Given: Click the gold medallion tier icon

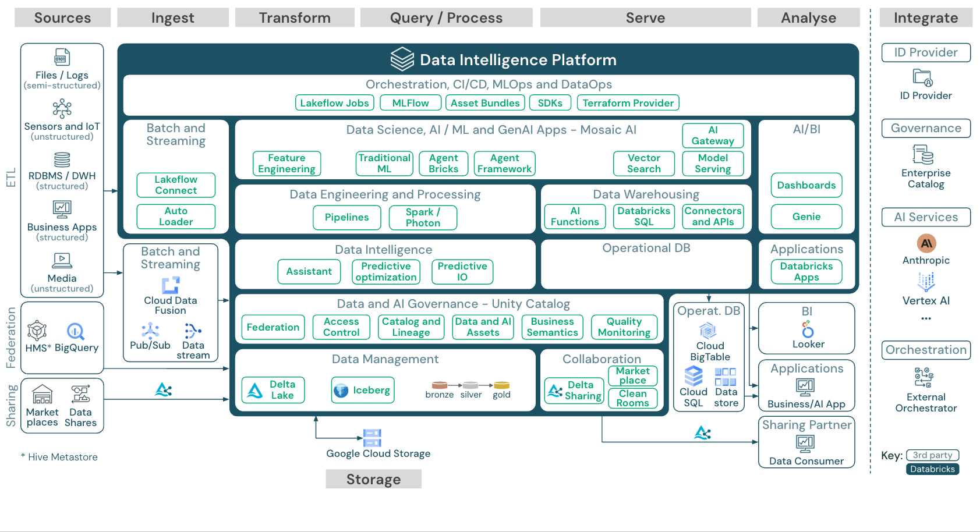Looking at the screenshot, I should (x=501, y=385).
